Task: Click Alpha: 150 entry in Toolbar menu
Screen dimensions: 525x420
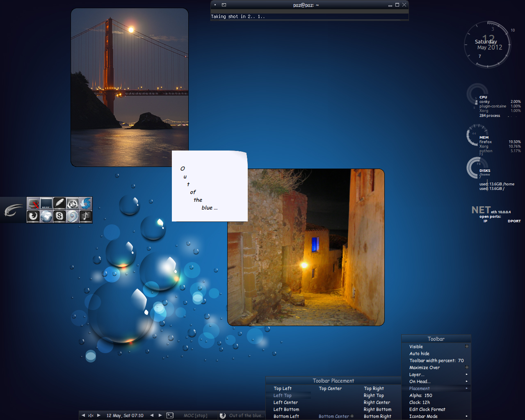Action: [x=436, y=395]
